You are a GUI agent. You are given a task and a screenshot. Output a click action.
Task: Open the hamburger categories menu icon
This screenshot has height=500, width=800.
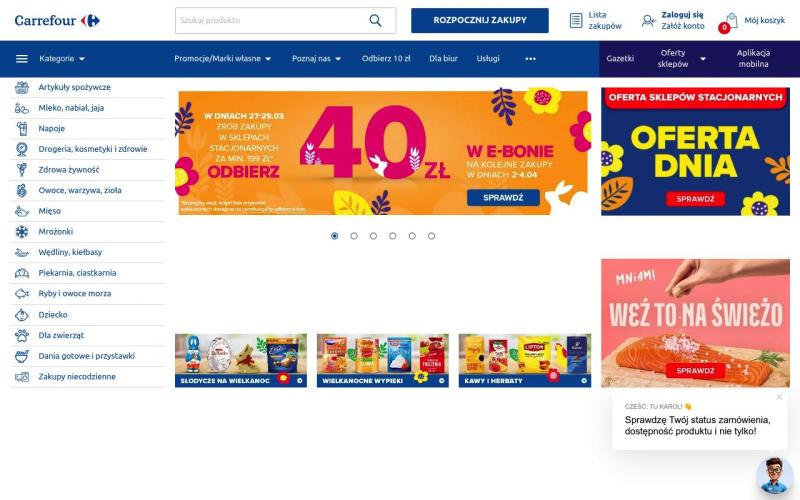point(22,59)
